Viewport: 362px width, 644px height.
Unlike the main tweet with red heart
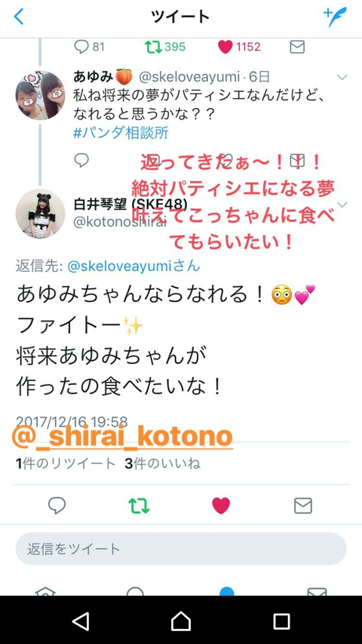pos(221,506)
